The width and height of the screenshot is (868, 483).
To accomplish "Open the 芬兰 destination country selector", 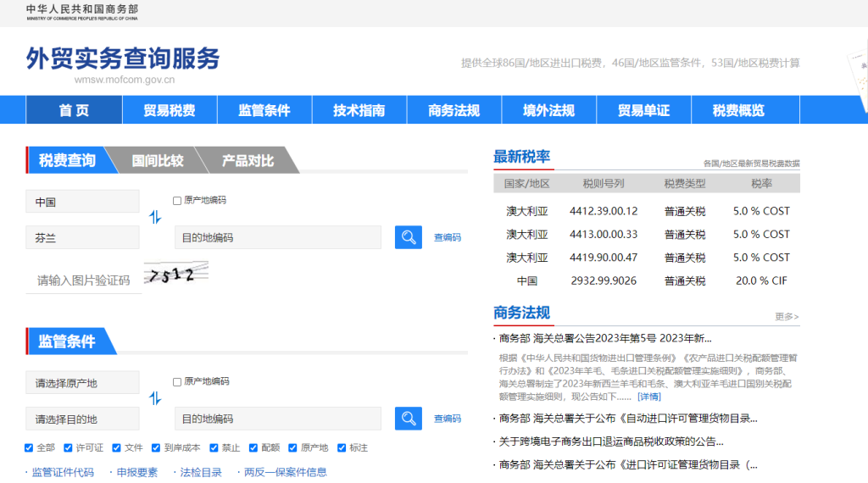I will 82,237.
